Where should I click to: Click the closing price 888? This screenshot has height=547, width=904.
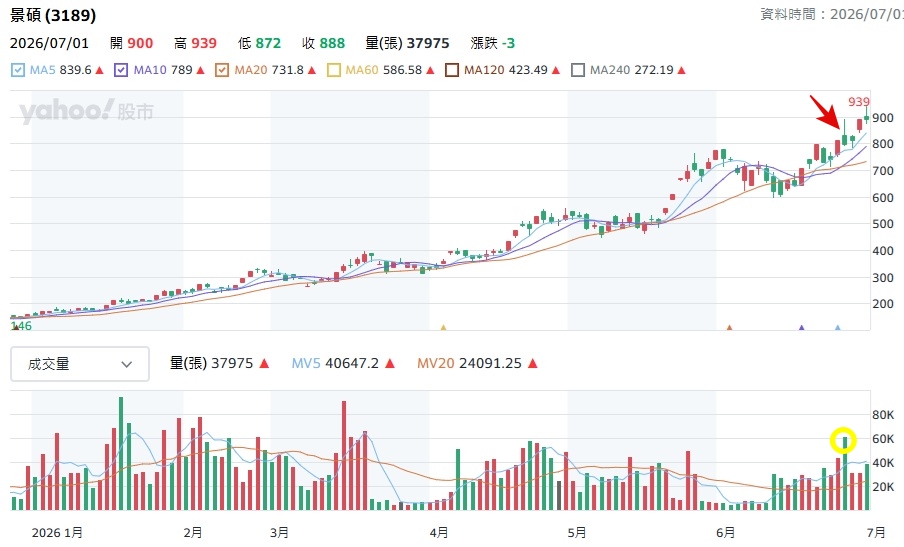pyautogui.click(x=332, y=43)
